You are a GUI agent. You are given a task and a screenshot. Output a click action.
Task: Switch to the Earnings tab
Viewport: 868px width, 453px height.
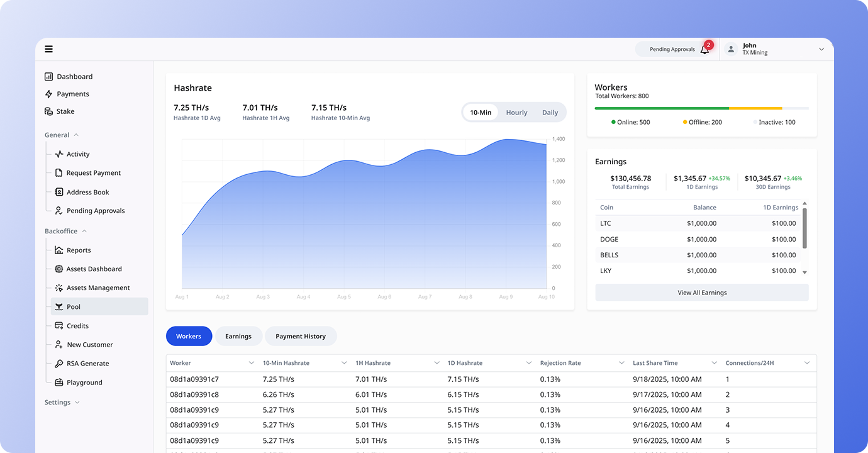(x=238, y=337)
